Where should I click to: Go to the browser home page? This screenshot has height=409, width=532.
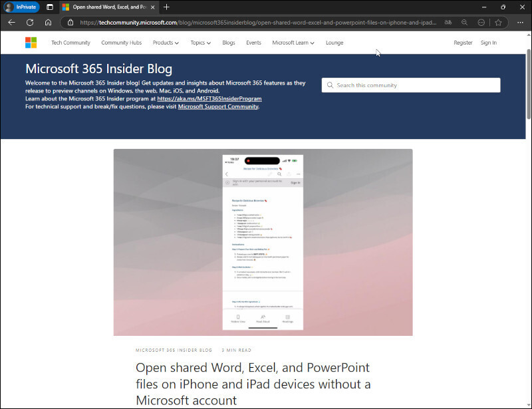48,23
